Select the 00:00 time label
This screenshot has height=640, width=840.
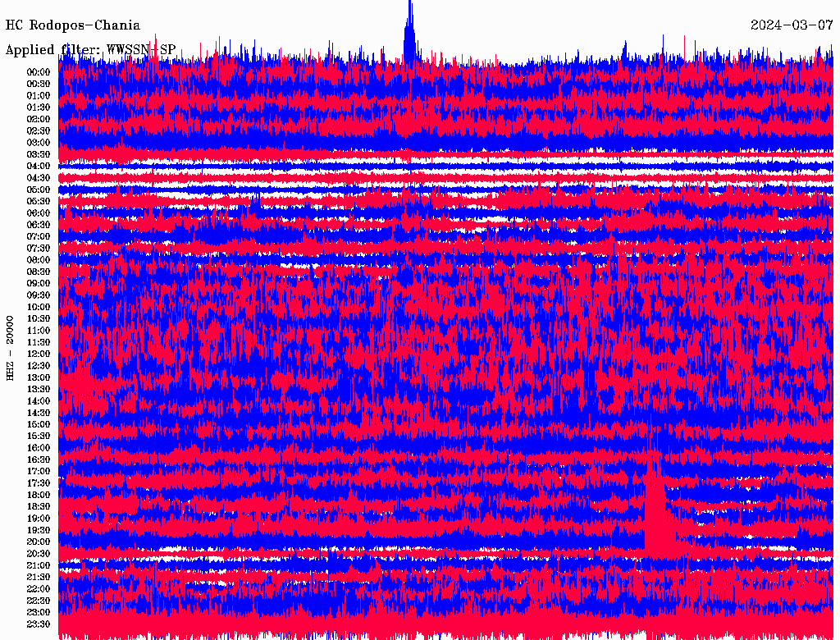tap(39, 72)
